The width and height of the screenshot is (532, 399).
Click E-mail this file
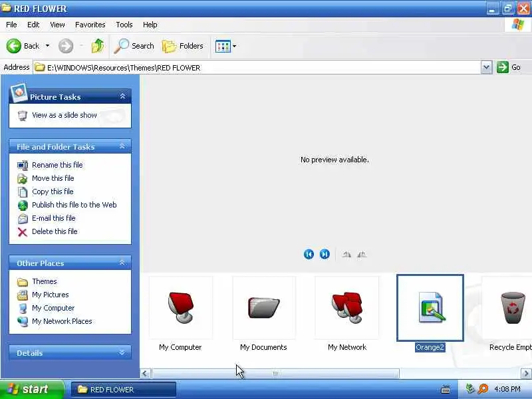click(x=54, y=218)
